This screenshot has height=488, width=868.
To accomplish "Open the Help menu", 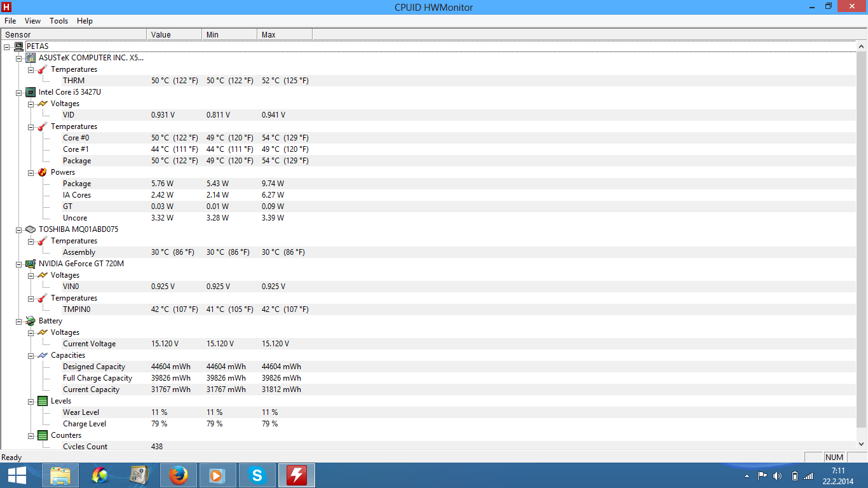I will click(85, 21).
